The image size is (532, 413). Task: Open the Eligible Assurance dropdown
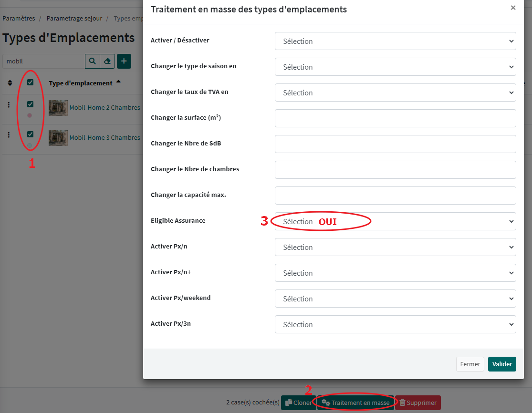coord(395,221)
